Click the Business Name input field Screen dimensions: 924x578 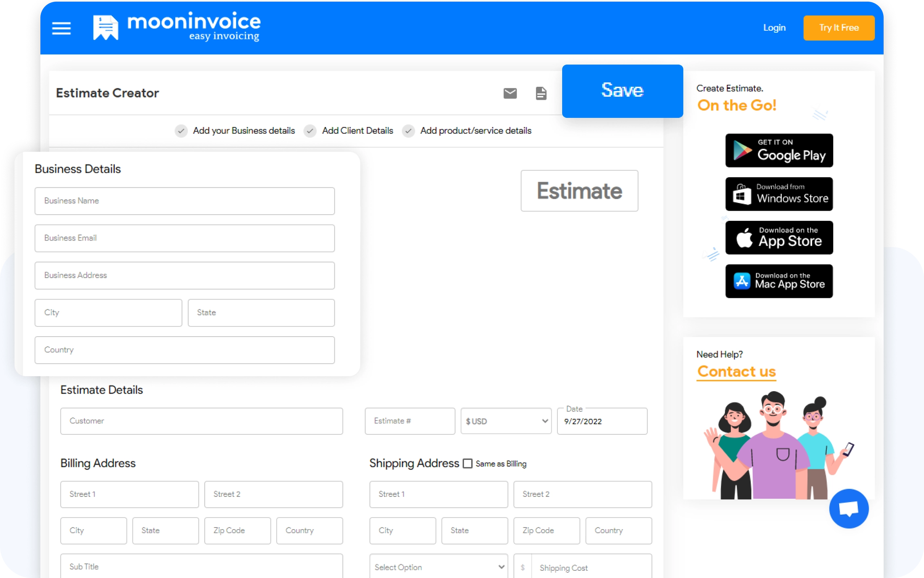pyautogui.click(x=185, y=201)
